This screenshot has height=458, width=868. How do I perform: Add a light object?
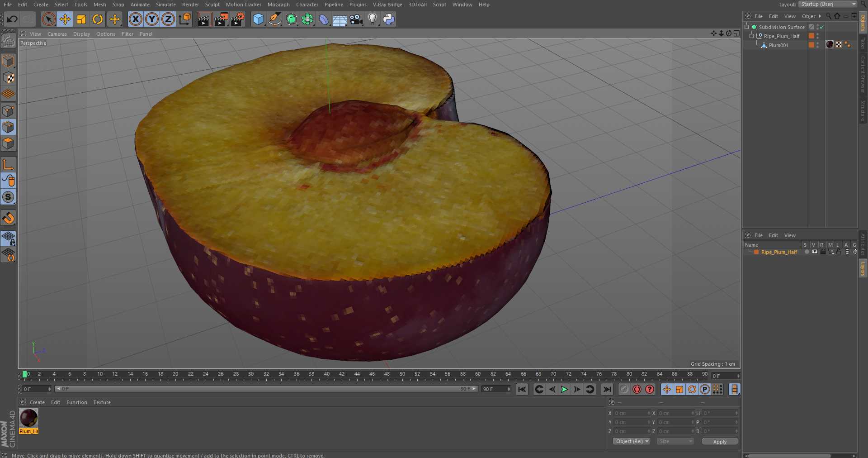tap(372, 19)
